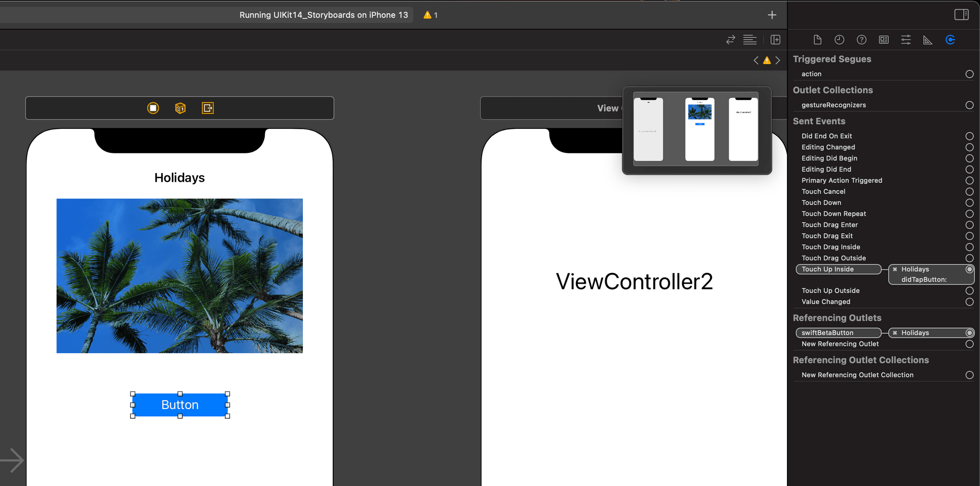Go to the next issue with the right chevron

pyautogui.click(x=778, y=60)
